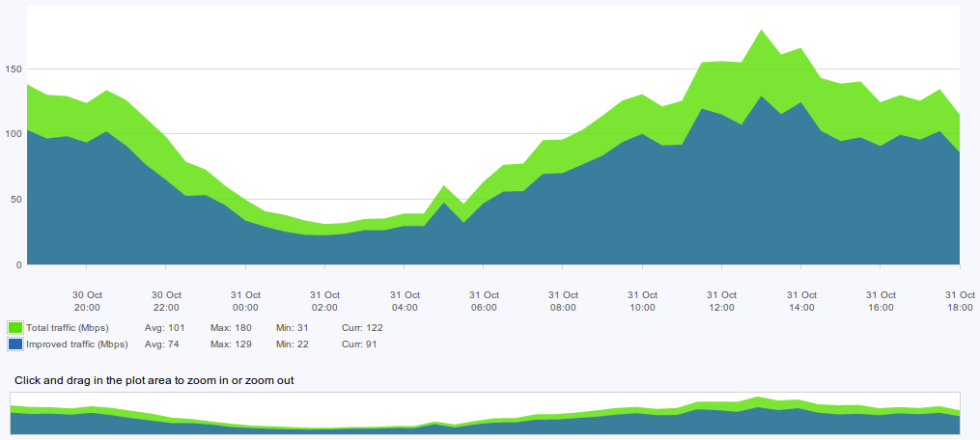Click the '31 Oct 02:00' axis label

point(325,301)
